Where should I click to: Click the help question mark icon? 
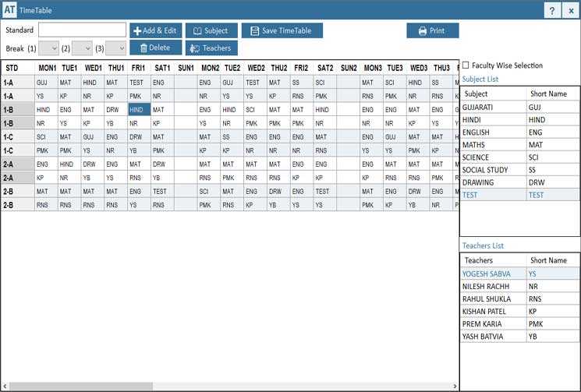pos(552,10)
